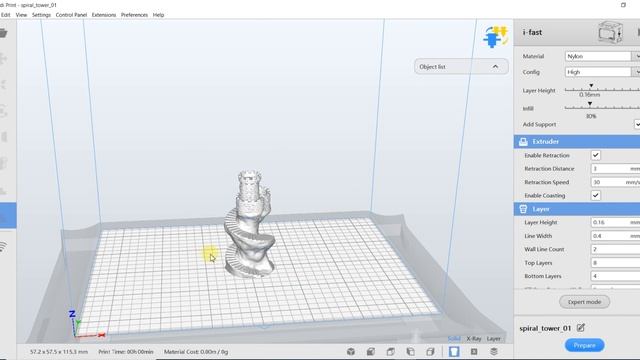Viewport: 640px width, 360px height.
Task: Open the Help menu
Action: [158, 15]
